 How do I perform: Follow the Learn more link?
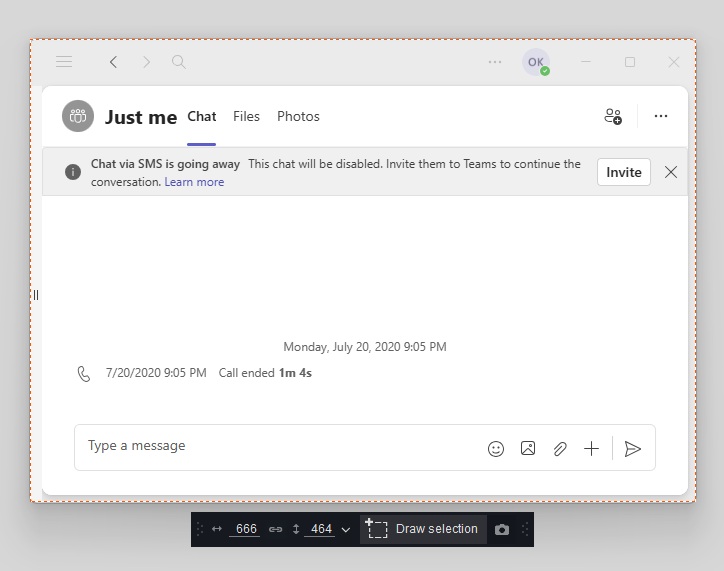coord(194,182)
